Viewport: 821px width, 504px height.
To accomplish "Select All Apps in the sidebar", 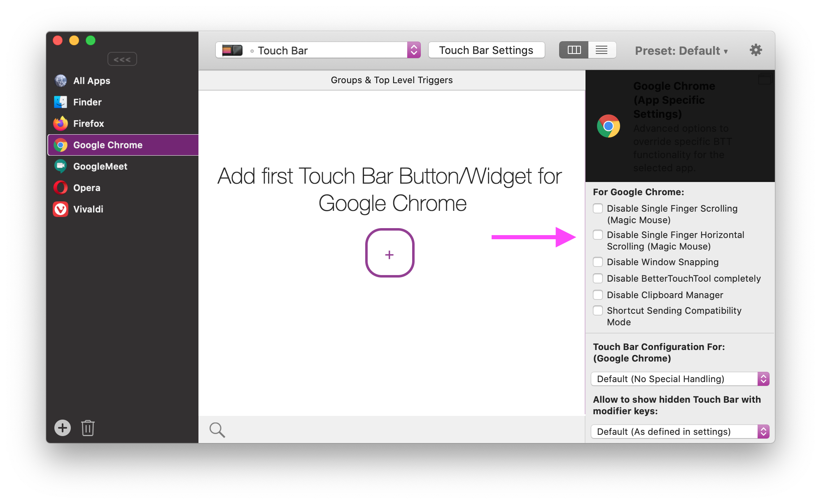I will [123, 81].
